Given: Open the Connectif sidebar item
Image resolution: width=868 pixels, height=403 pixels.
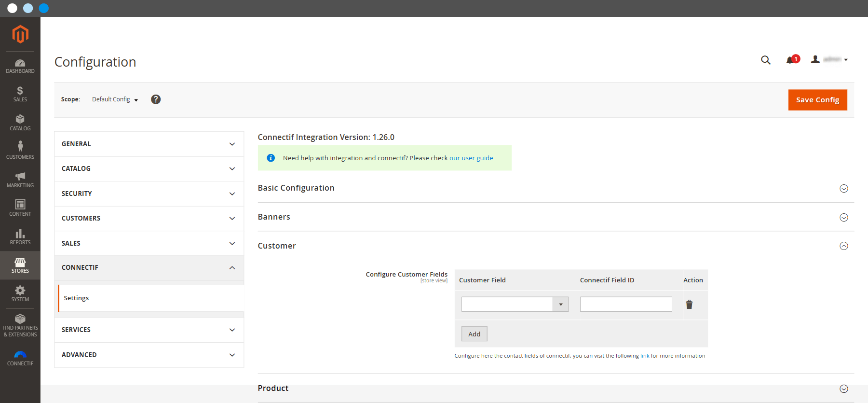Looking at the screenshot, I should coord(20,358).
